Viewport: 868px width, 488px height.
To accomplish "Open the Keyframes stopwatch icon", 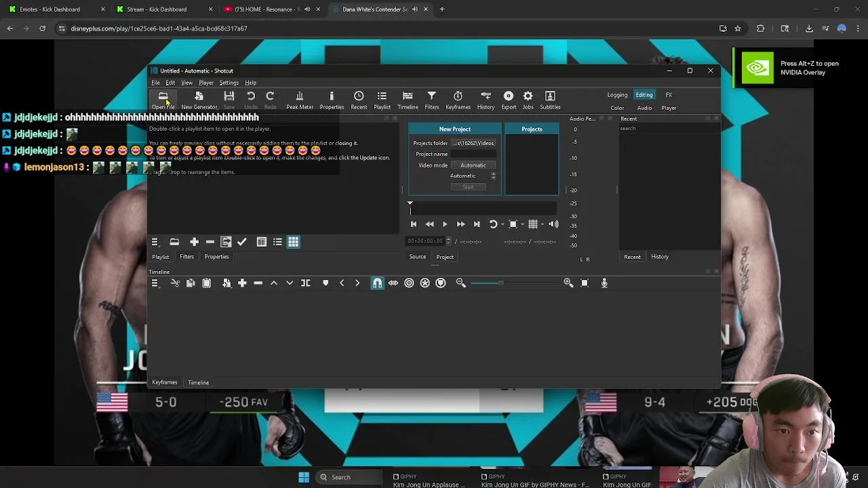I will 458,100.
